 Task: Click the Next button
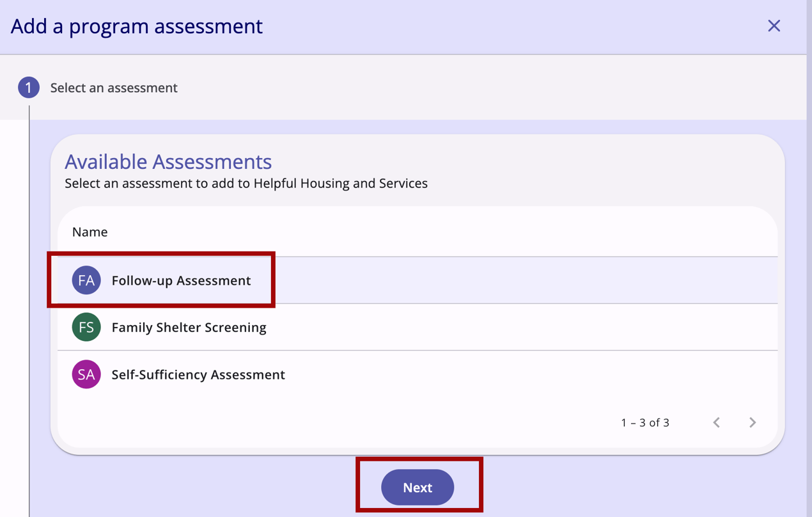[418, 487]
